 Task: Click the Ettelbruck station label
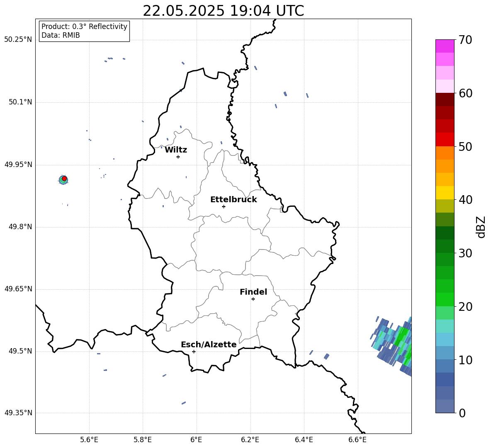coord(233,200)
